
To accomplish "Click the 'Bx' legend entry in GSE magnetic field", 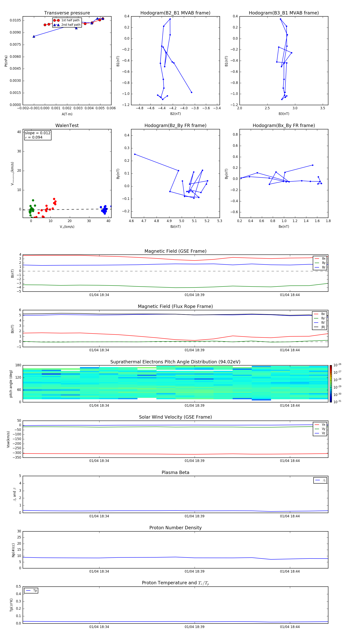I will click(x=320, y=259).
